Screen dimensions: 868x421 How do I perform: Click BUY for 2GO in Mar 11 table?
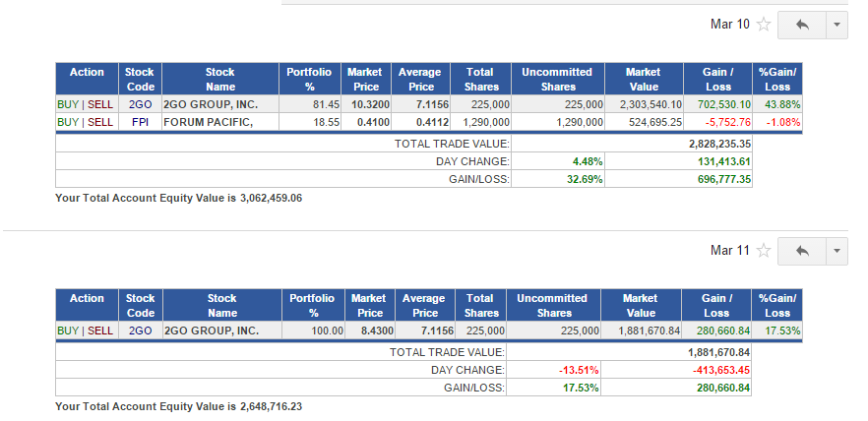[68, 331]
